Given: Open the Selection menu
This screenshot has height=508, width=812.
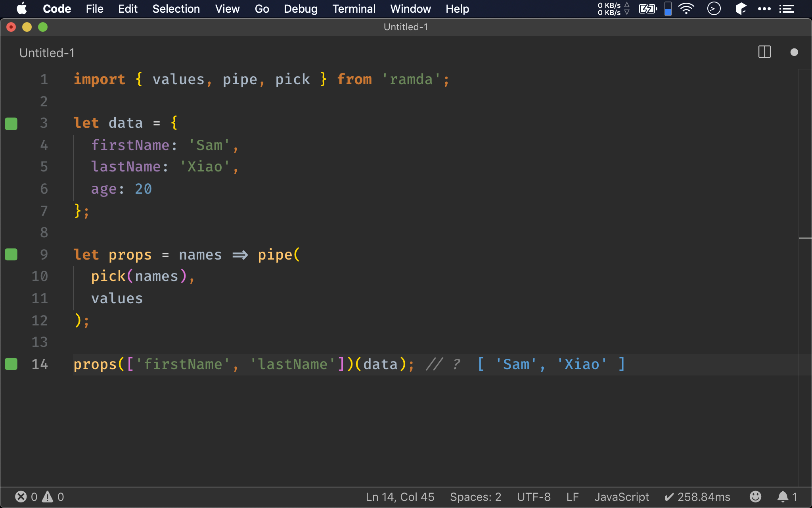Looking at the screenshot, I should [176, 9].
